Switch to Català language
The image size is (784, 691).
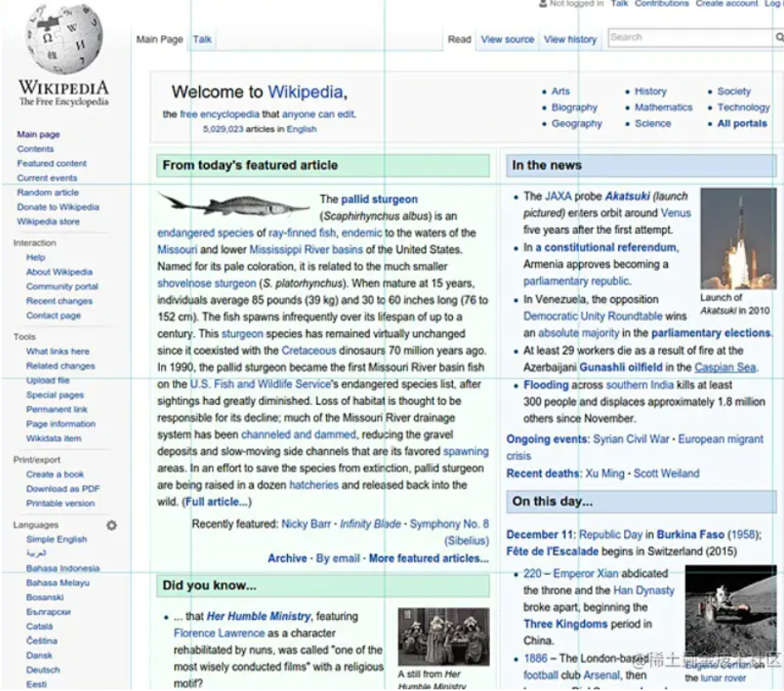(40, 627)
